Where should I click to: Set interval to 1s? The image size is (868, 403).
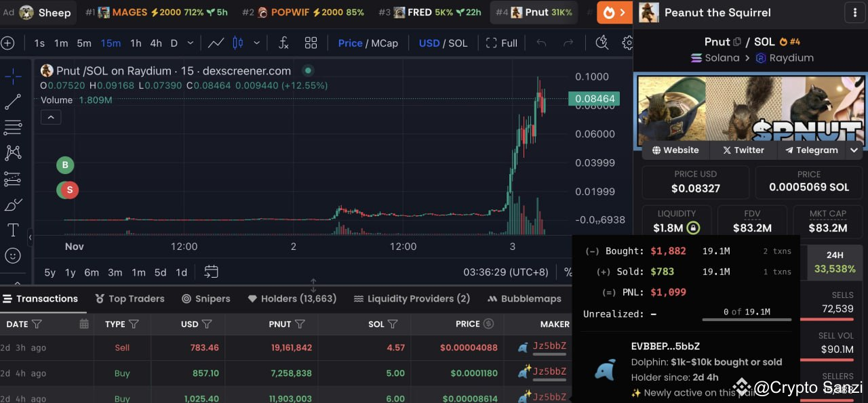point(39,43)
